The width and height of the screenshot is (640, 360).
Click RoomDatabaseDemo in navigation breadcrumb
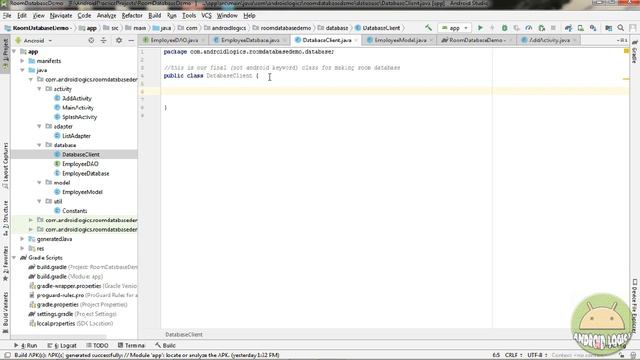(40, 28)
